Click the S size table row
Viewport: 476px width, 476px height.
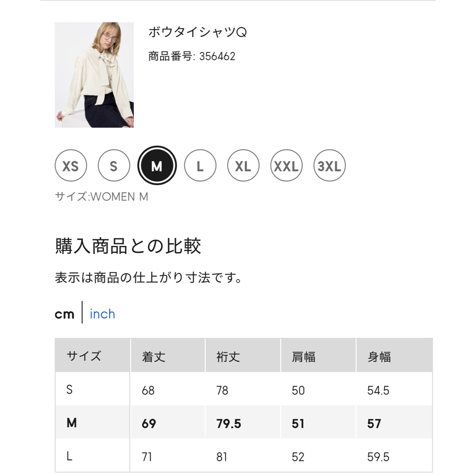click(x=244, y=390)
